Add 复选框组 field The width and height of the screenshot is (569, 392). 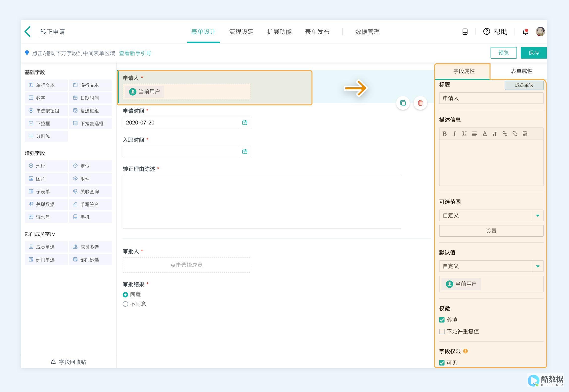point(90,111)
